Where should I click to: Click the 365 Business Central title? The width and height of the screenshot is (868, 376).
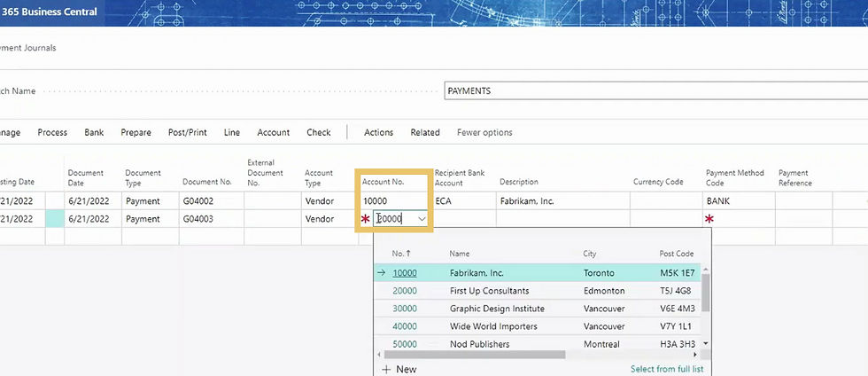(50, 12)
